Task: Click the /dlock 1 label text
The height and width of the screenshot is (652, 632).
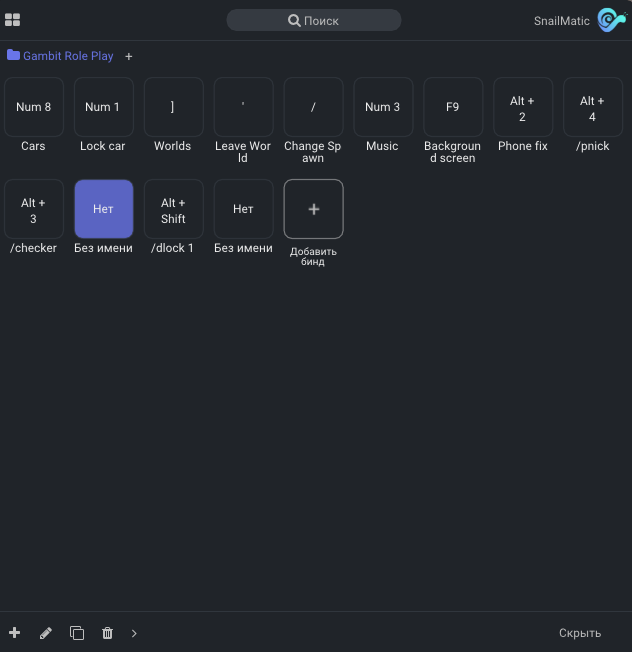Action: click(x=173, y=248)
